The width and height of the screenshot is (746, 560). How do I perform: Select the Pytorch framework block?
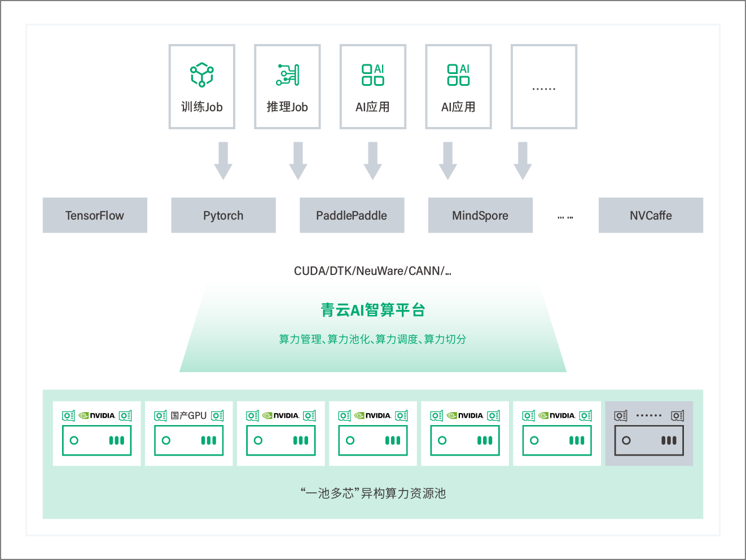(223, 215)
